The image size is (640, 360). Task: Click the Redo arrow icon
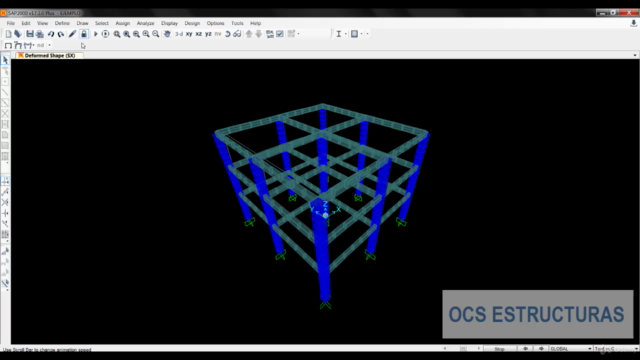click(60, 34)
